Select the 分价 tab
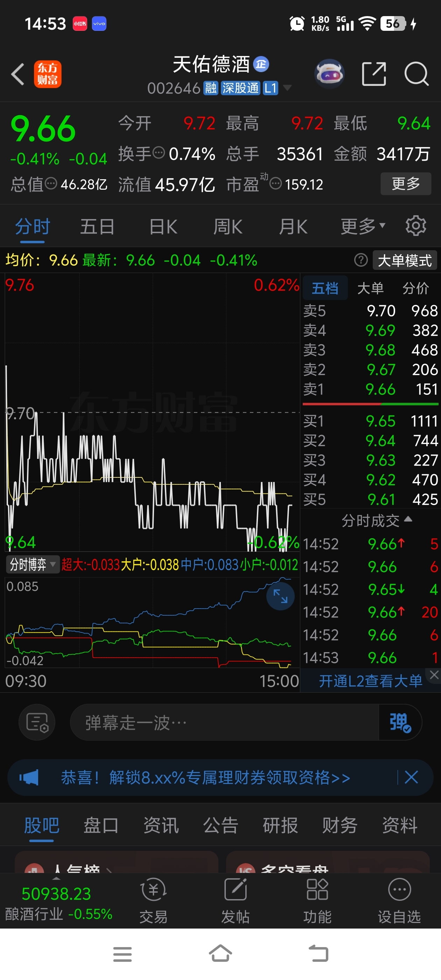This screenshot has height=980, width=441. click(415, 288)
